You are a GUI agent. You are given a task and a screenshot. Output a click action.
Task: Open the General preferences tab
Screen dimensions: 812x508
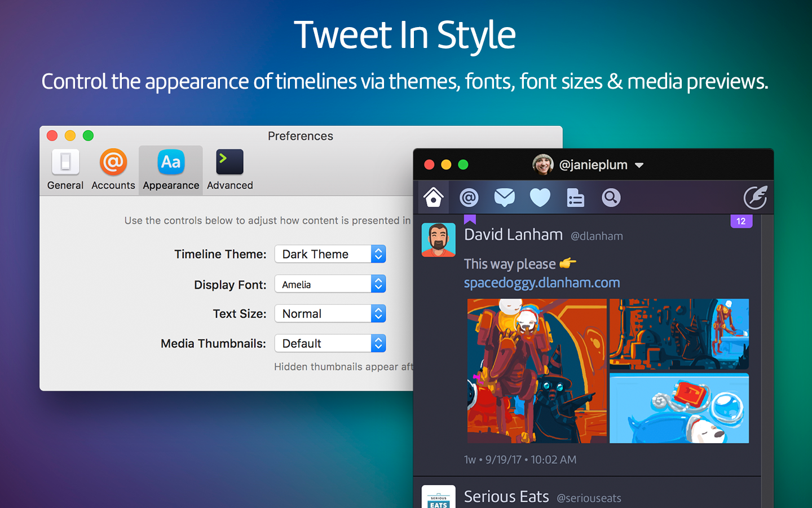pos(65,170)
